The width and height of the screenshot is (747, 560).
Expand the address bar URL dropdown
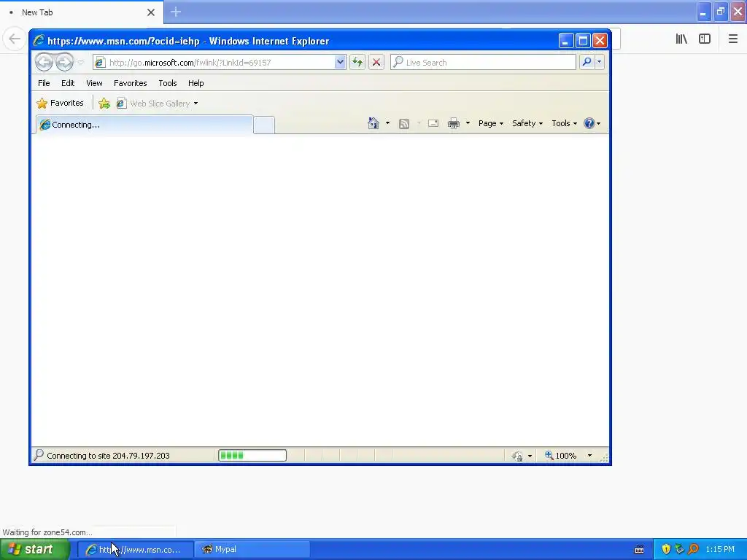pyautogui.click(x=340, y=63)
